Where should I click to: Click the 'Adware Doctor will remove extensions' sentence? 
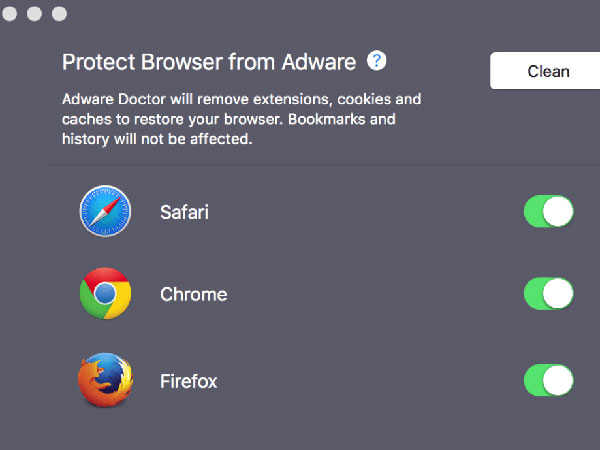tap(241, 99)
